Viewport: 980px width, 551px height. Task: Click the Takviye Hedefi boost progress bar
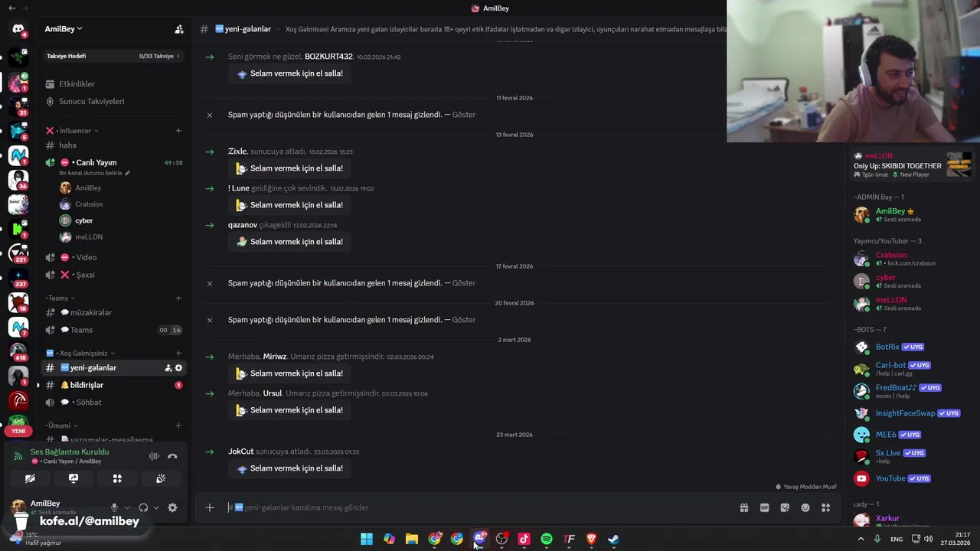pos(113,56)
